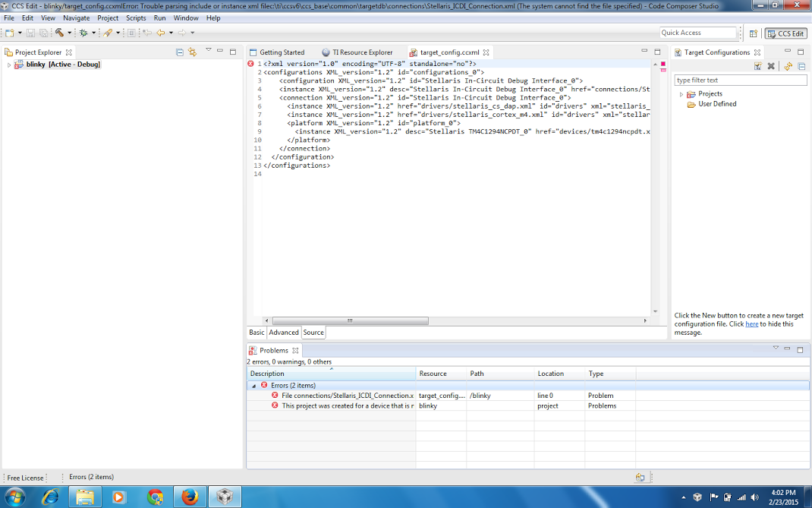Open the Debug dropdown arrow

pyautogui.click(x=93, y=33)
